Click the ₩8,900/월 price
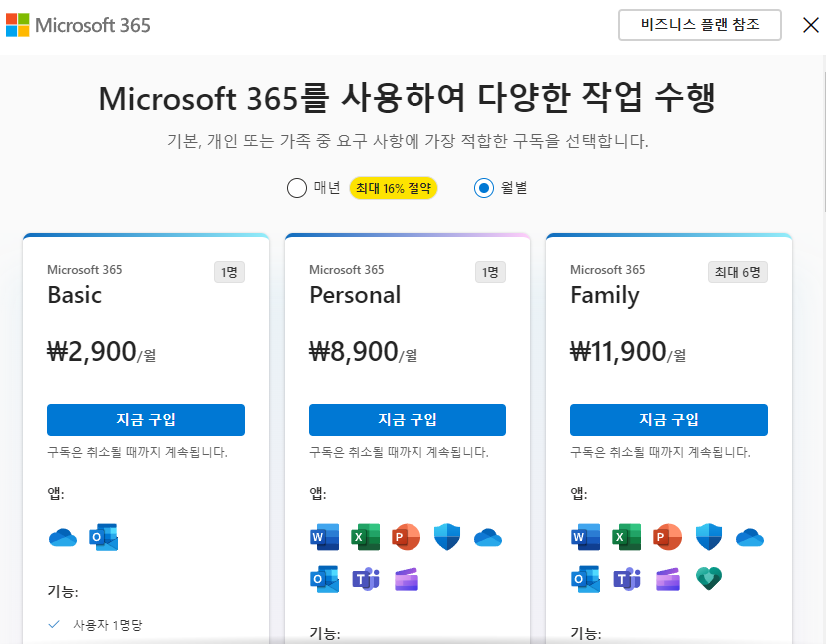 pos(363,351)
